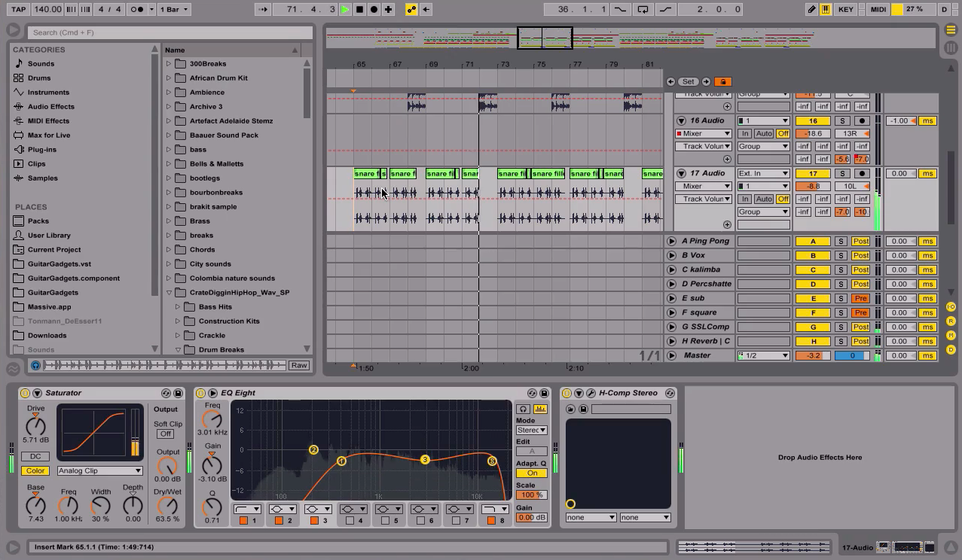Click the Master volume slider at -3.2
Screen dimensions: 962x560
(x=813, y=355)
